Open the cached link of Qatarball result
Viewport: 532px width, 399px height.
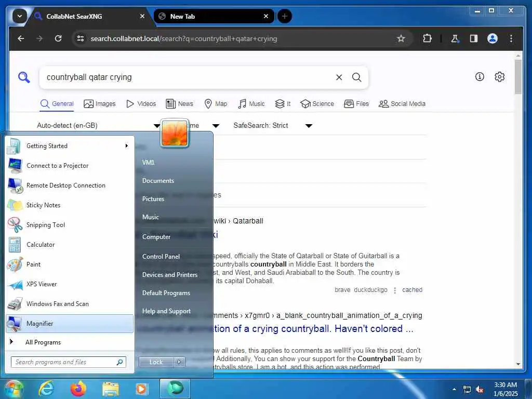[412, 290]
